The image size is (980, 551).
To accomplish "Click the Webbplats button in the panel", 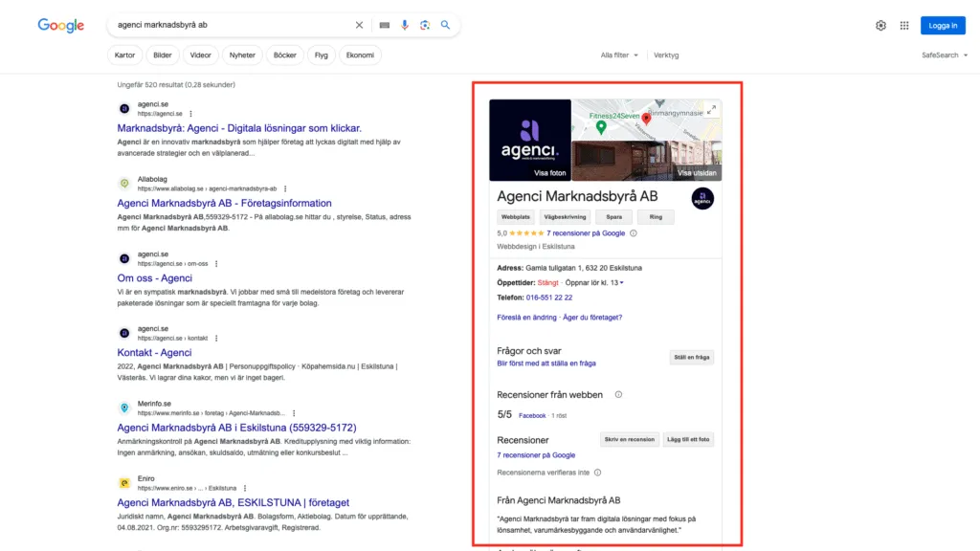I will coord(516,217).
